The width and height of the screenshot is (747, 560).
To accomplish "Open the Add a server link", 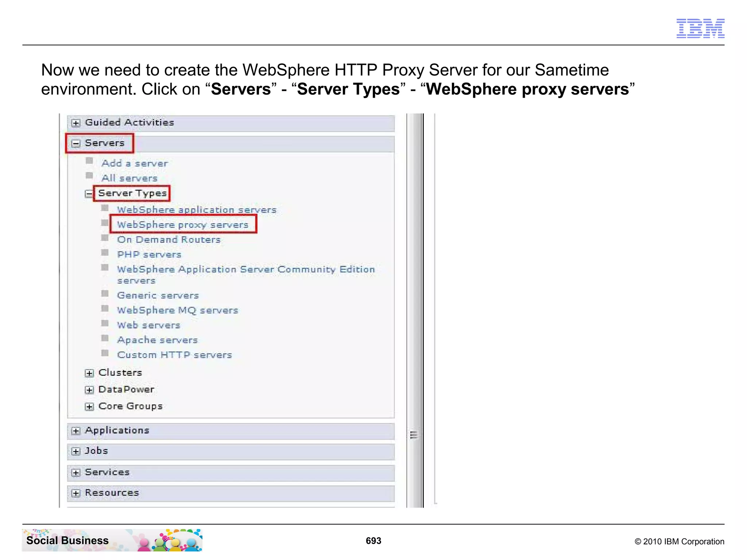I will pos(135,163).
